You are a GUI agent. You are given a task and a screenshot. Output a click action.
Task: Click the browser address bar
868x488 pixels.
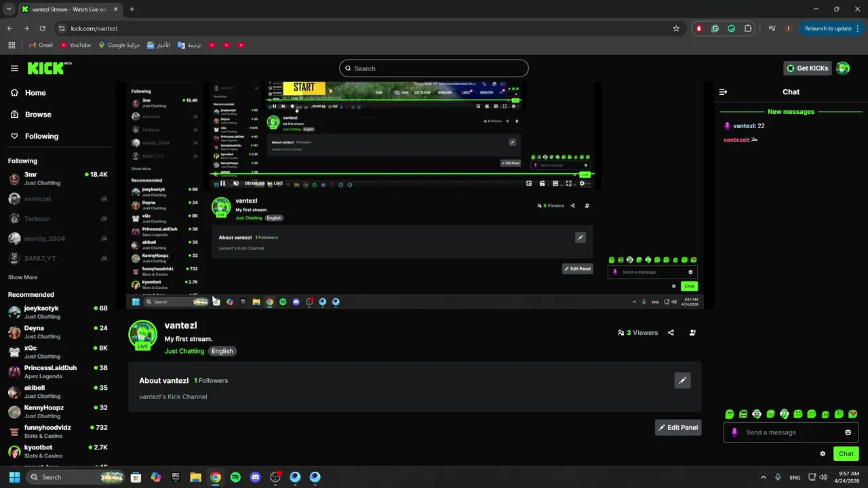(366, 28)
